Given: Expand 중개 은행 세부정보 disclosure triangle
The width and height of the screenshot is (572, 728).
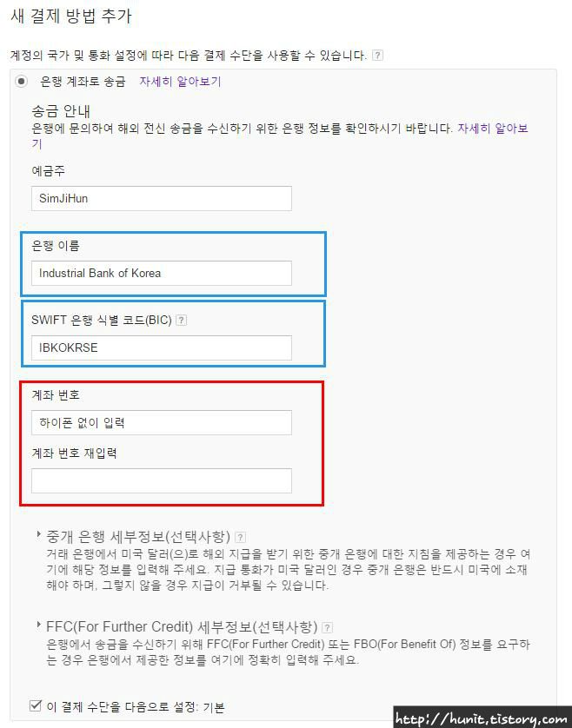Looking at the screenshot, I should 39,534.
